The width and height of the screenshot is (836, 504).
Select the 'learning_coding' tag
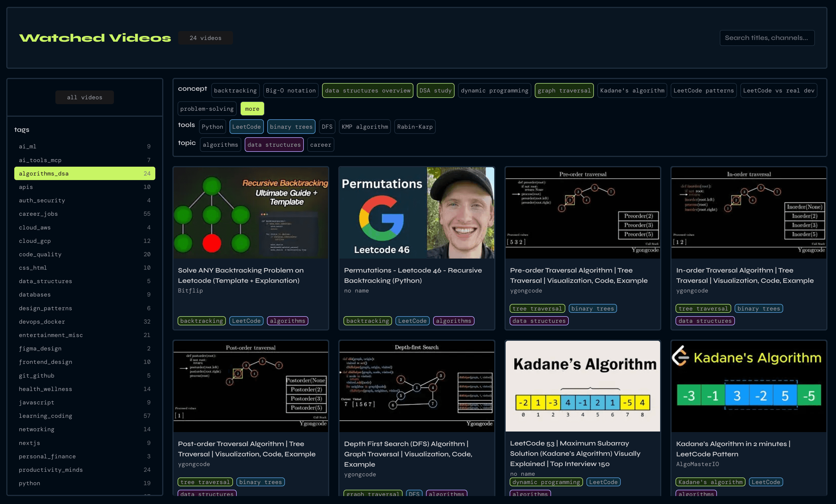click(85, 416)
